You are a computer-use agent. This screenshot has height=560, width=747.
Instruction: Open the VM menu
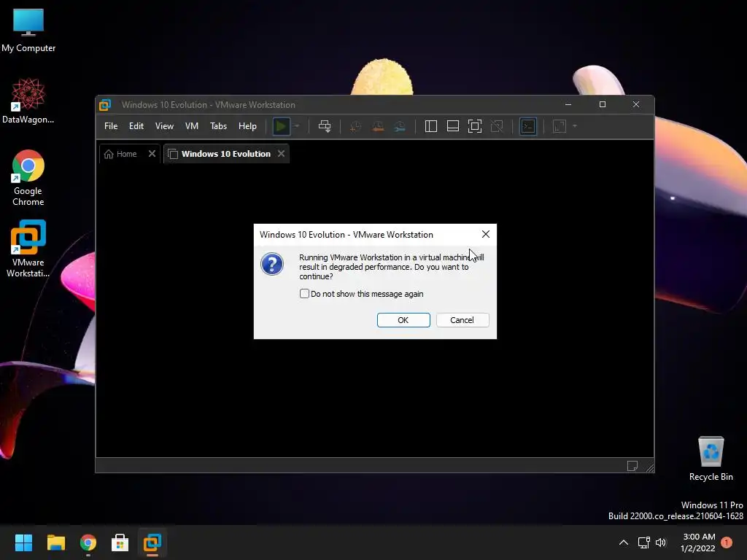pyautogui.click(x=192, y=126)
